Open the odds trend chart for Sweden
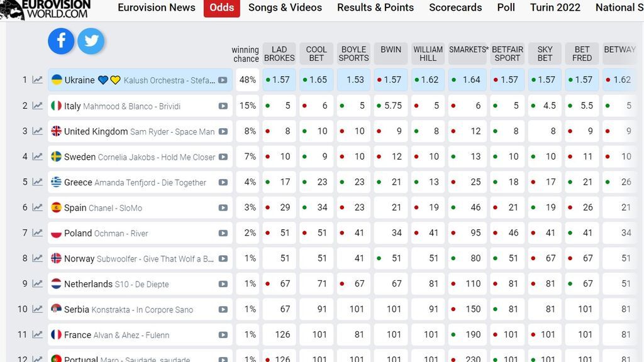Screen dimensions: 644x362 37,156
